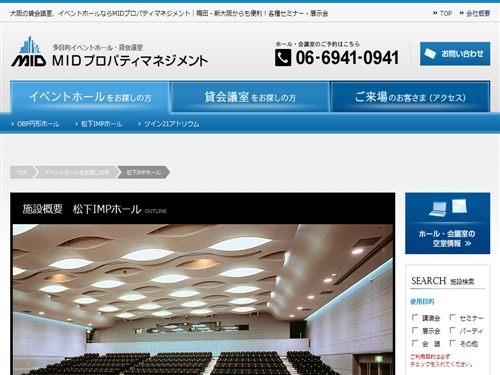Click the TOP breadcrumb item

[x=22, y=172]
